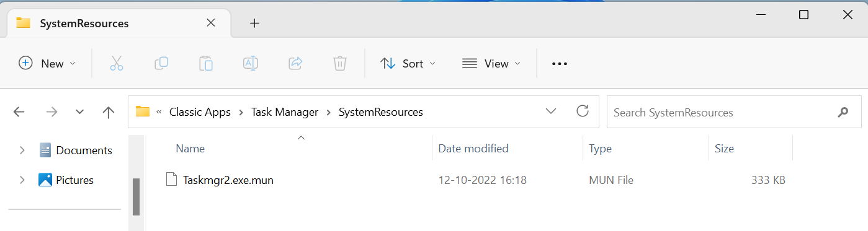
Task: Expand the Pictures tree node
Action: click(x=22, y=180)
